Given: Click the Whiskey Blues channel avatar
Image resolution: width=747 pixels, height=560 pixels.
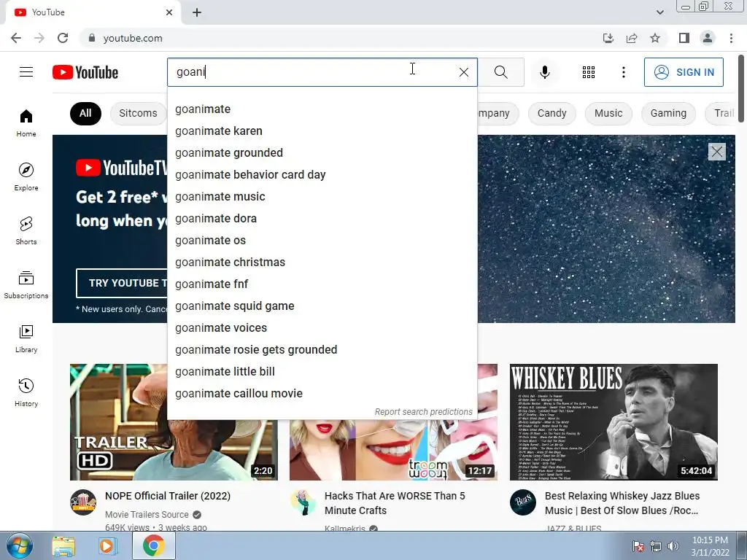Looking at the screenshot, I should click(x=522, y=502).
